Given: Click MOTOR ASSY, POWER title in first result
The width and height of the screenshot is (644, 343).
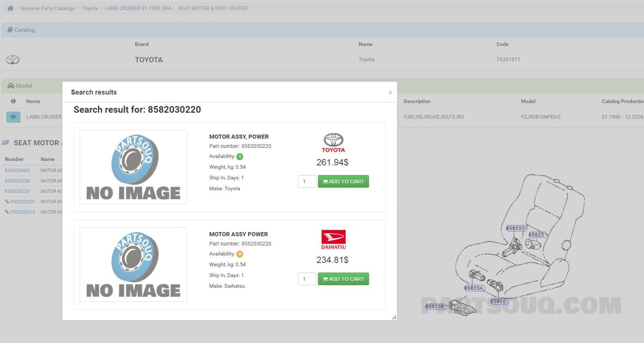Looking at the screenshot, I should pos(239,137).
